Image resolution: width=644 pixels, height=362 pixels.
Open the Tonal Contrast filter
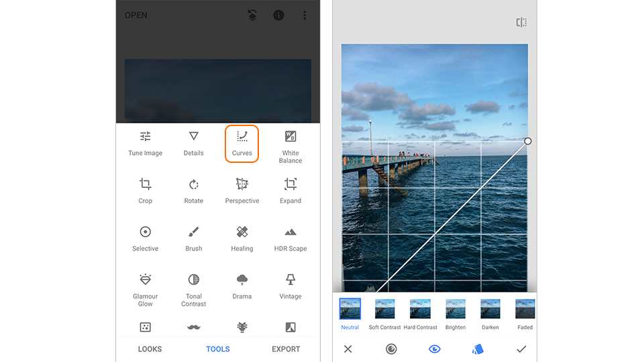click(193, 290)
